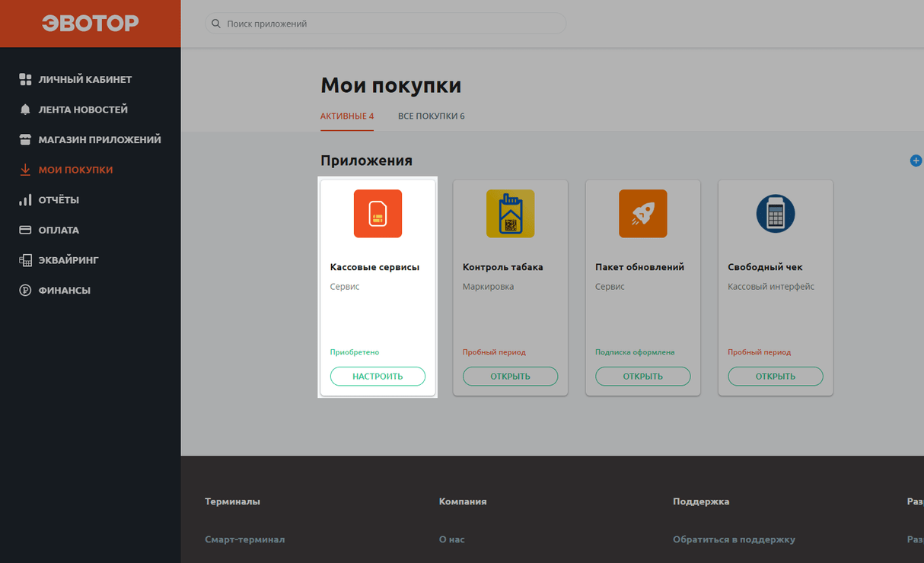The image size is (924, 563).
Task: Click the Эвотор logo
Action: pos(90,24)
